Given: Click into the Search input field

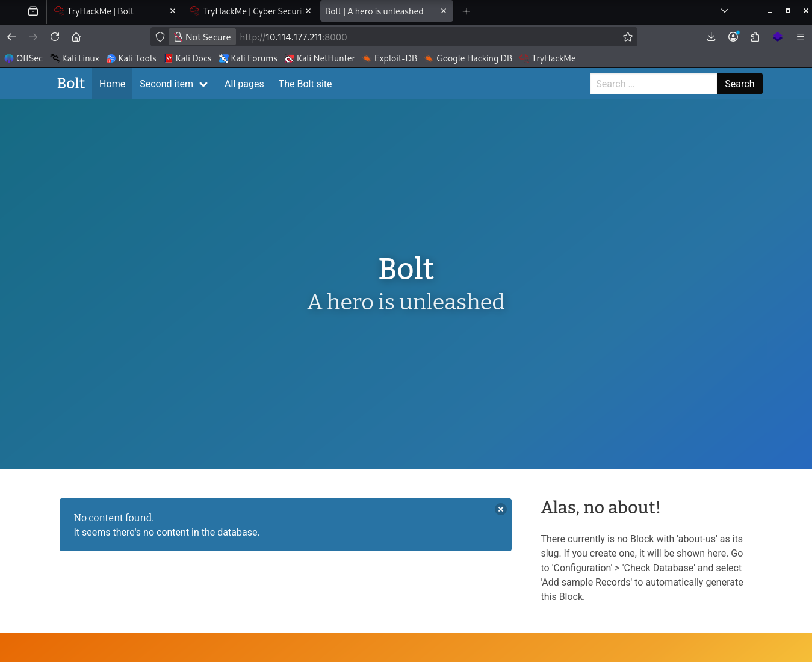Looking at the screenshot, I should pos(652,84).
